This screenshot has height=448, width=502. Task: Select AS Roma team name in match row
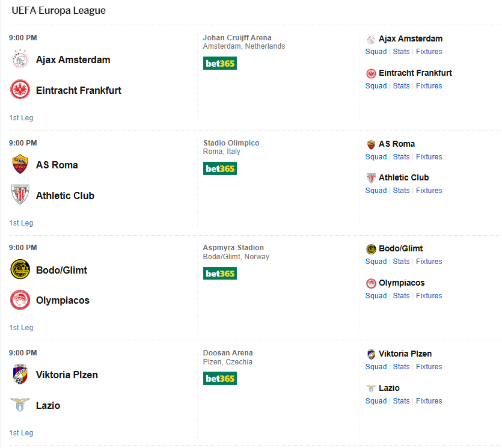pyautogui.click(x=57, y=165)
